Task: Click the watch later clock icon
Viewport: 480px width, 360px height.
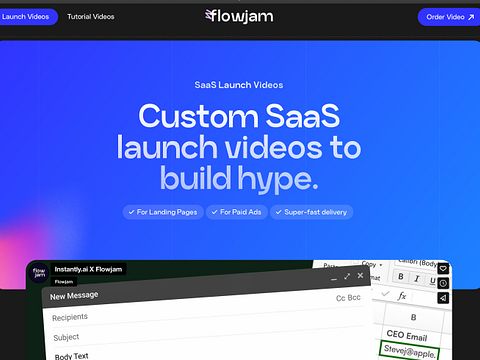Action: (x=443, y=283)
